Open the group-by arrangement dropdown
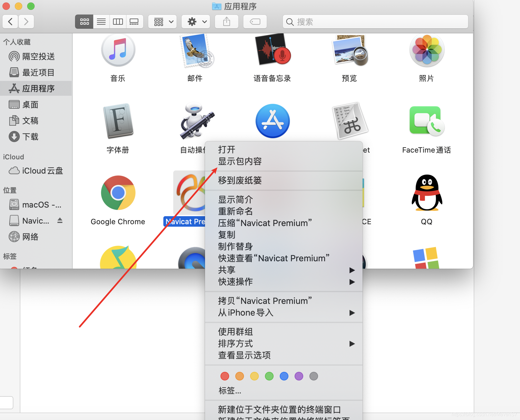 [x=162, y=22]
